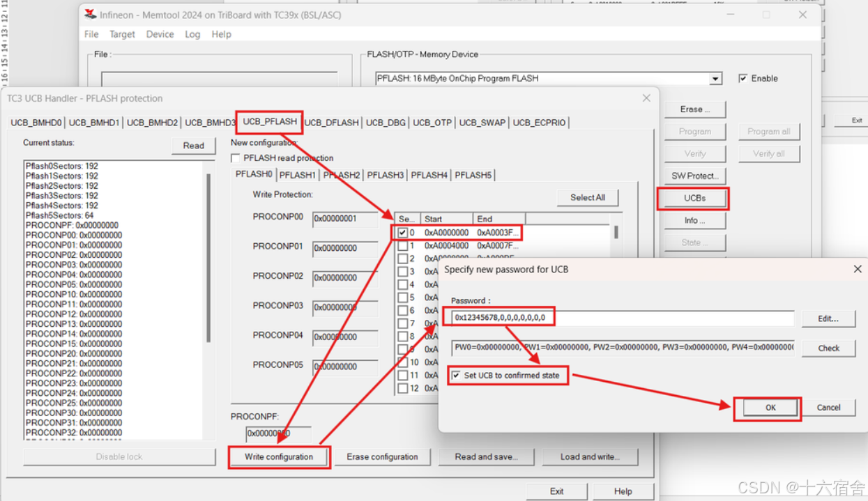Toggle sector 10 write protection checkbox
868x501 pixels.
(x=402, y=362)
